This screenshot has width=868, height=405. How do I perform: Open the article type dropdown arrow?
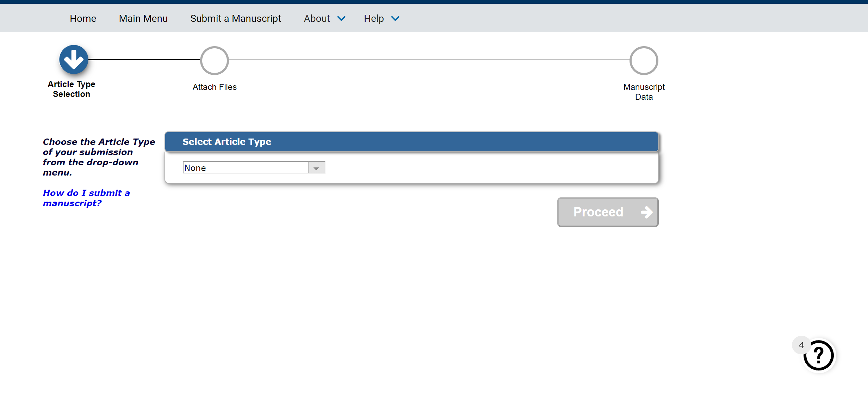pyautogui.click(x=316, y=168)
